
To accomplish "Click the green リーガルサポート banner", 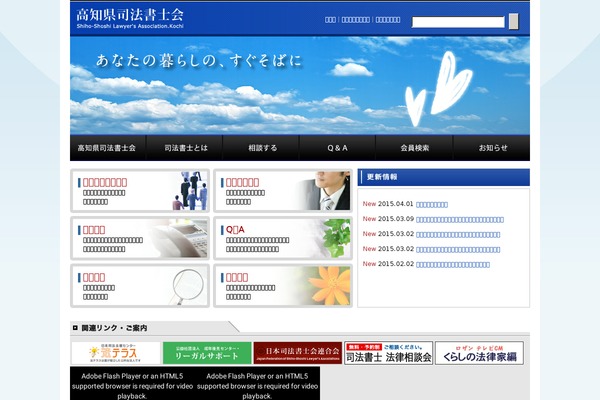I will tap(207, 353).
